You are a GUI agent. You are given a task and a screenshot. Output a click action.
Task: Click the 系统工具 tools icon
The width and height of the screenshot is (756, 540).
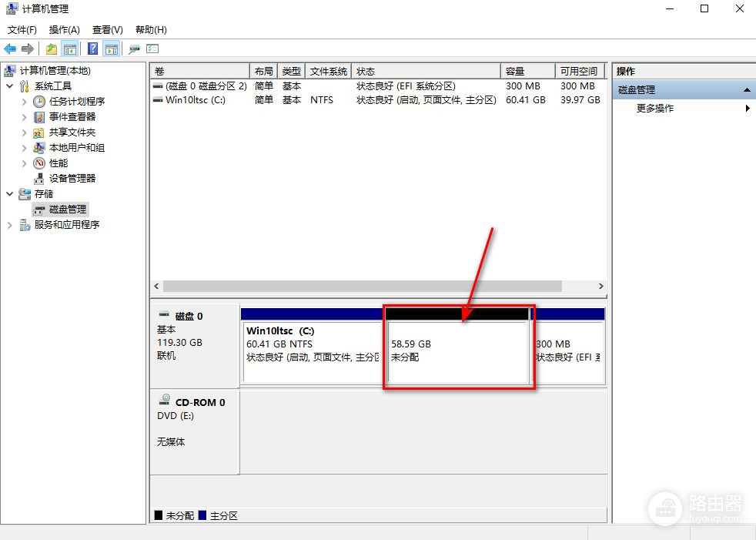point(25,86)
